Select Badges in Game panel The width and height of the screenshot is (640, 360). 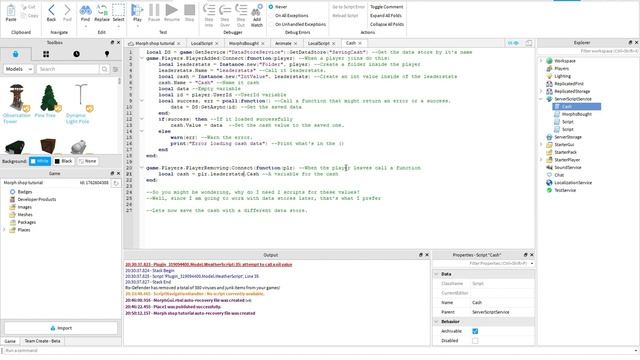[x=24, y=192]
